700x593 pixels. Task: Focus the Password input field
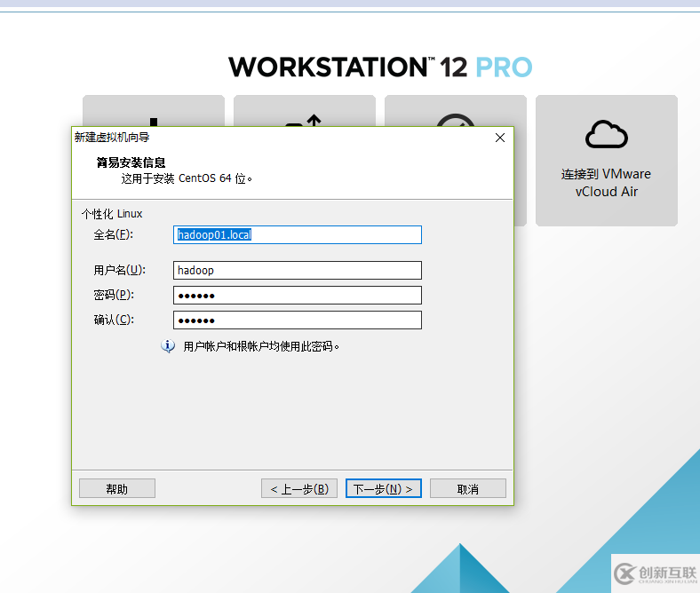298,296
